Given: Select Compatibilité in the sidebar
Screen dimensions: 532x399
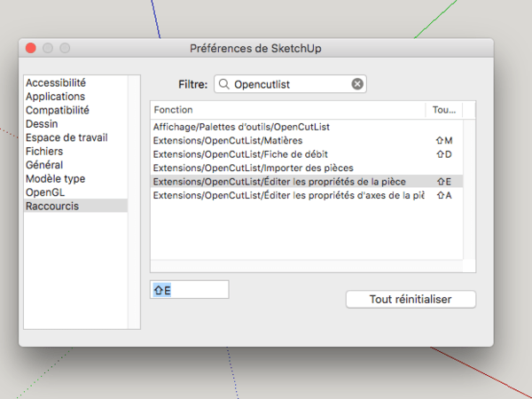Looking at the screenshot, I should [x=58, y=110].
